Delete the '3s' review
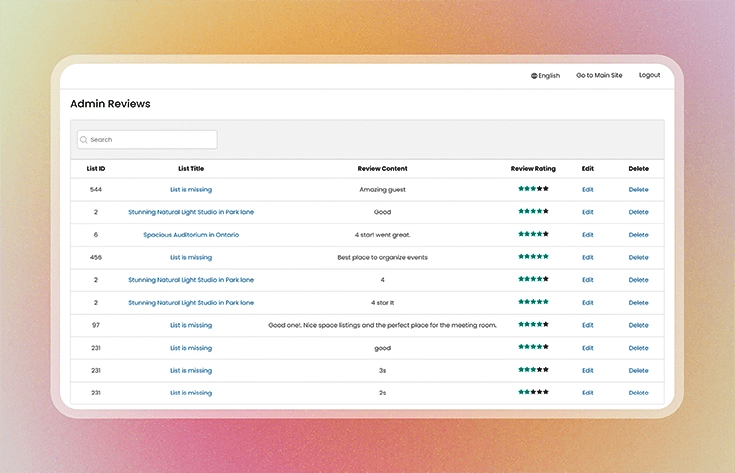The width and height of the screenshot is (735, 473). point(638,370)
